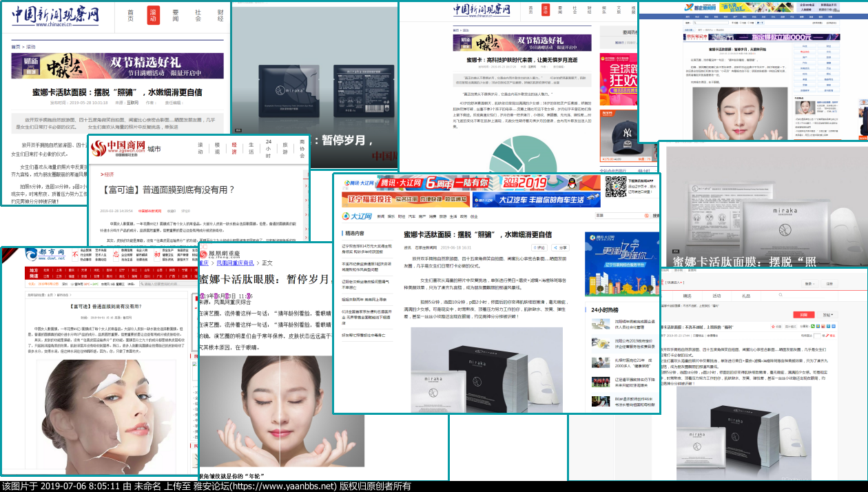
Task: Open the 汽车 item in 大辽网 navigation
Action: click(x=412, y=216)
